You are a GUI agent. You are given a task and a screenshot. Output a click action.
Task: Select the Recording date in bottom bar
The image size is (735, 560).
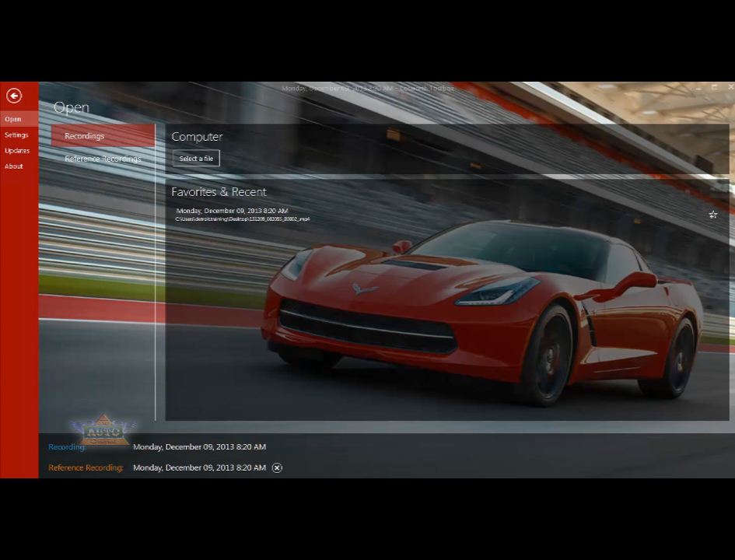click(x=199, y=447)
